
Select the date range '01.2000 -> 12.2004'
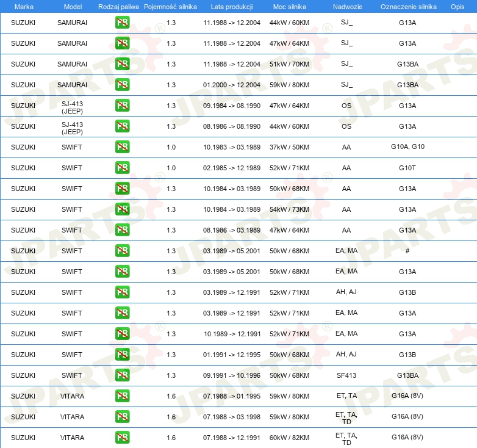(x=232, y=85)
